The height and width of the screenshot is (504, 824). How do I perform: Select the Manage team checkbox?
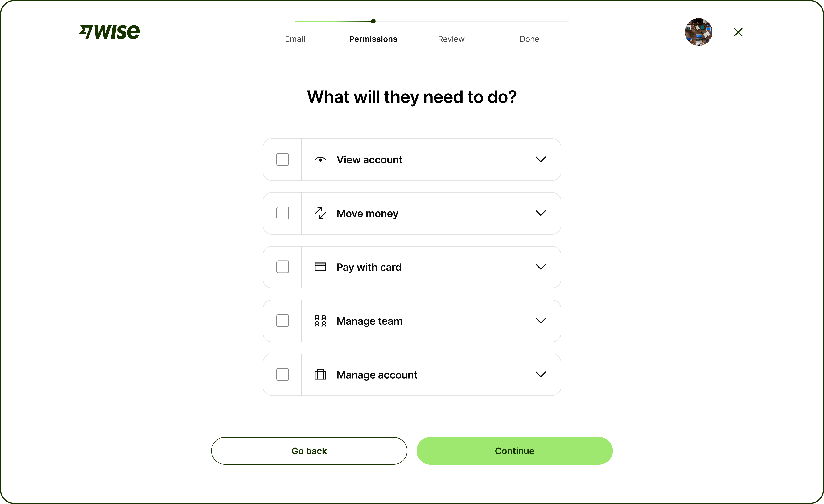282,321
